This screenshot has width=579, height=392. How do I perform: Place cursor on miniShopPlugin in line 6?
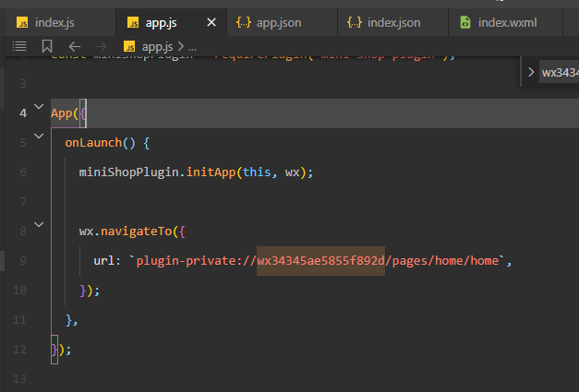point(129,172)
